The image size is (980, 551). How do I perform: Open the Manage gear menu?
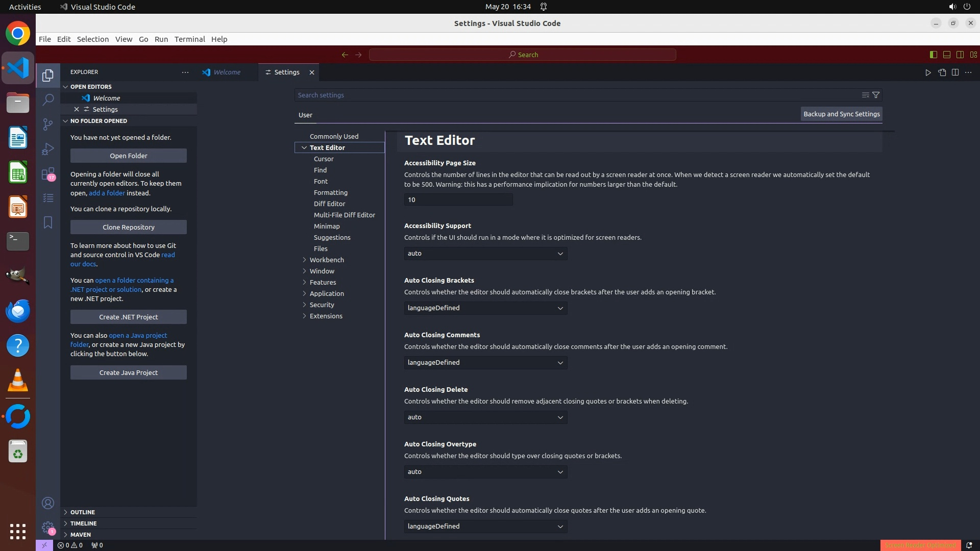48,528
